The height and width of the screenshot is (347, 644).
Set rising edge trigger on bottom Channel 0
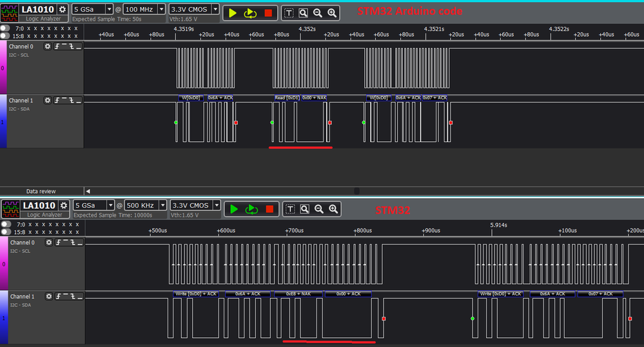pyautogui.click(x=58, y=243)
